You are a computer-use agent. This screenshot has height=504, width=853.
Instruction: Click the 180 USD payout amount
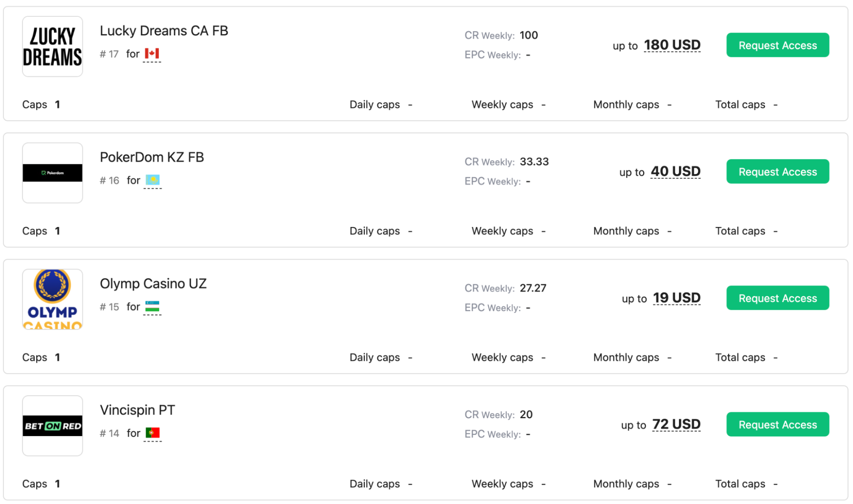672,45
